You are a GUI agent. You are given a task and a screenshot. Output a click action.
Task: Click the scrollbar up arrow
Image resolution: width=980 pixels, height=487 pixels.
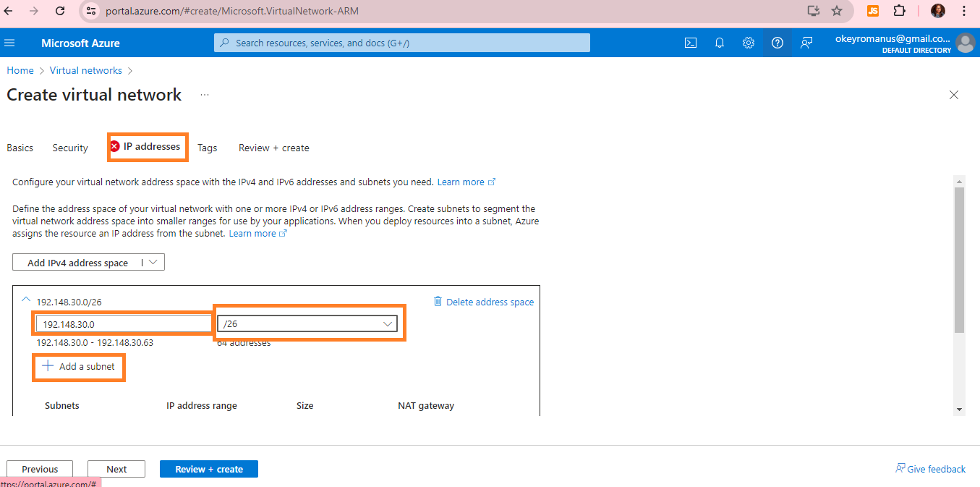(x=960, y=180)
